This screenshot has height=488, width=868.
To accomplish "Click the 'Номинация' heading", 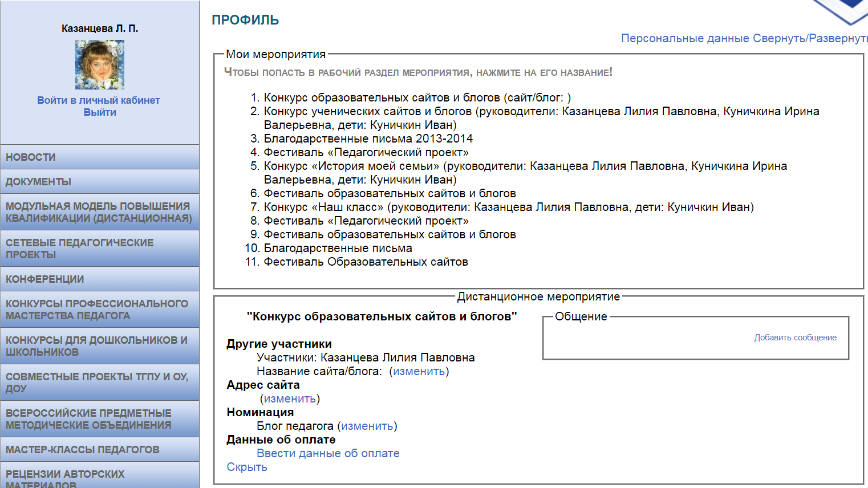I will 260,412.
